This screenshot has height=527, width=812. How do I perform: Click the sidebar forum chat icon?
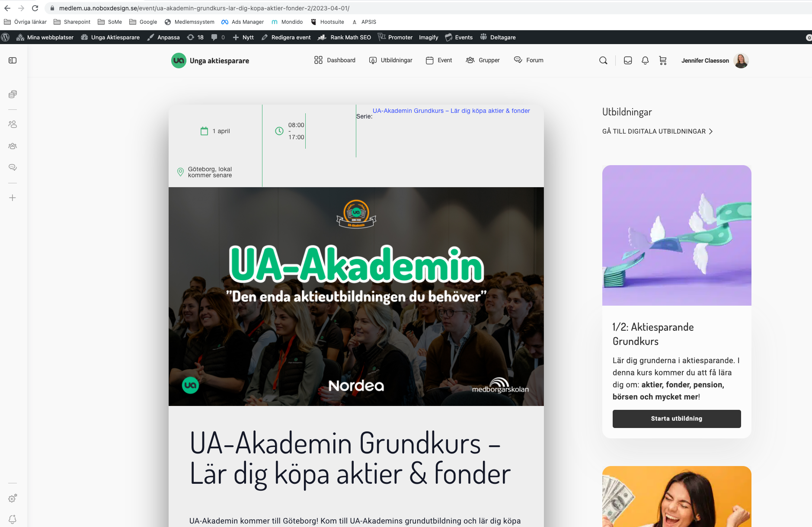tap(13, 167)
